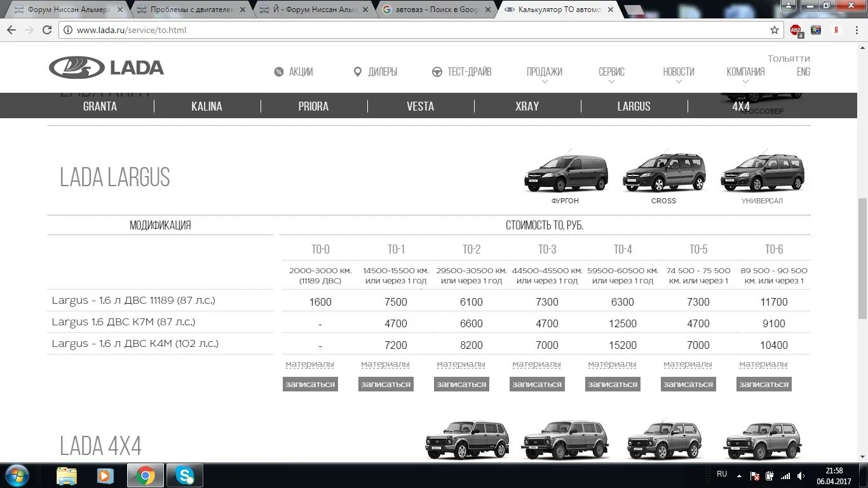Open File Explorer from the taskbar
Viewport: 868px width, 488px height.
click(67, 475)
